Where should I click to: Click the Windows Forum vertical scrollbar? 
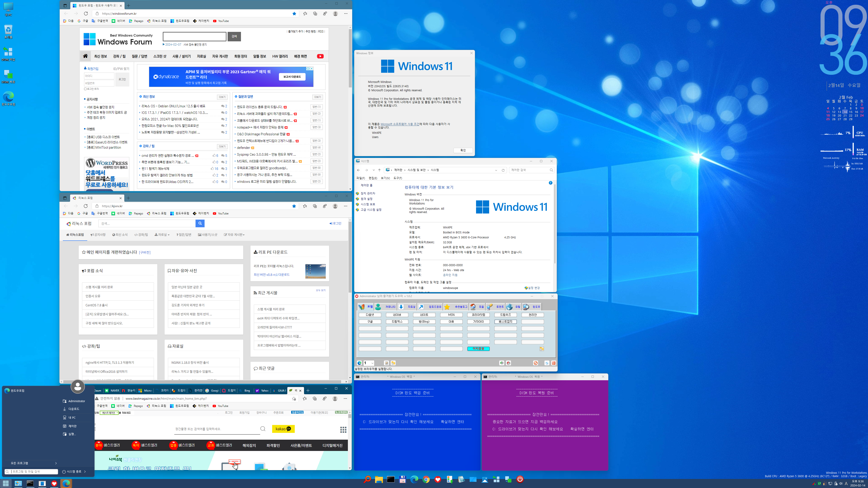(x=350, y=58)
